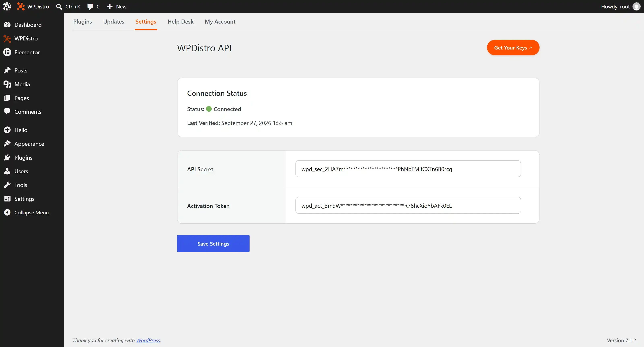This screenshot has width=644, height=347.
Task: Click the Ctrl+K shortcut label
Action: click(73, 7)
